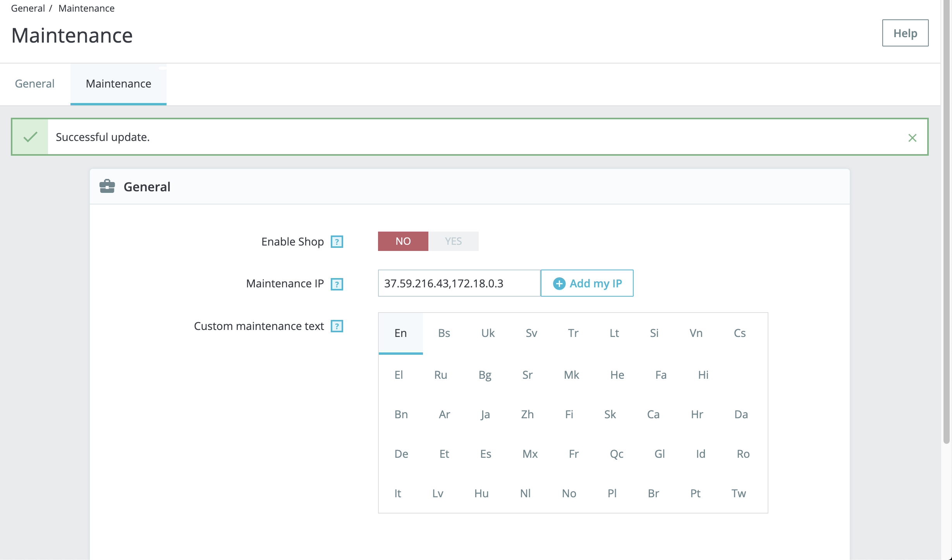
Task: Switch to the General tab
Action: pyautogui.click(x=34, y=84)
